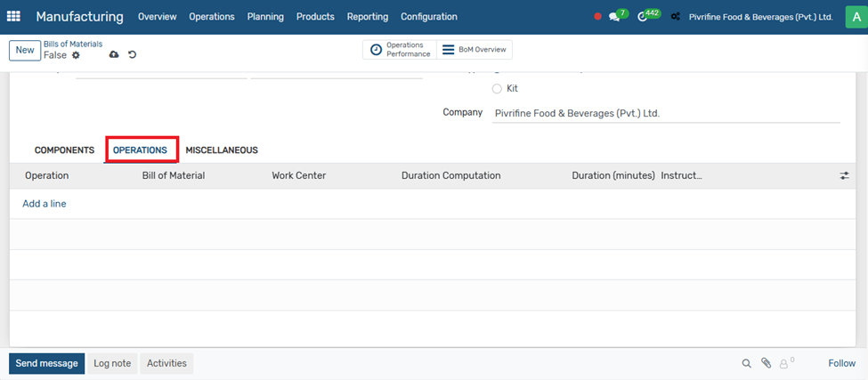
Task: Click the paperclip attachments icon
Action: tap(767, 363)
